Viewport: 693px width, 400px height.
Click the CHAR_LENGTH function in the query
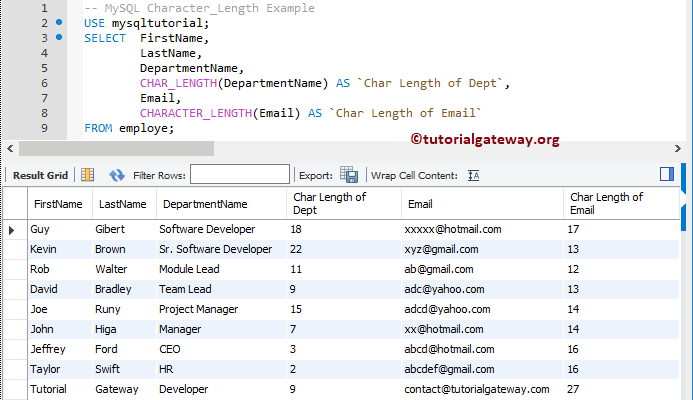[175, 83]
